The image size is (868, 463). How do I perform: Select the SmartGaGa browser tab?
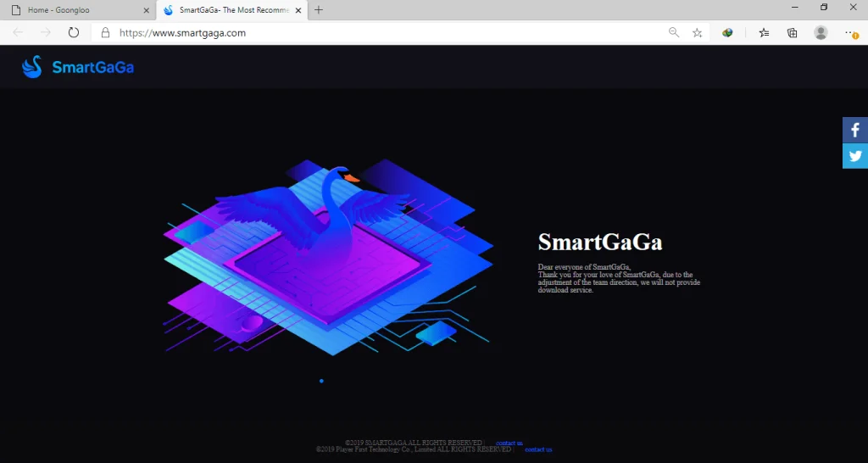point(232,10)
